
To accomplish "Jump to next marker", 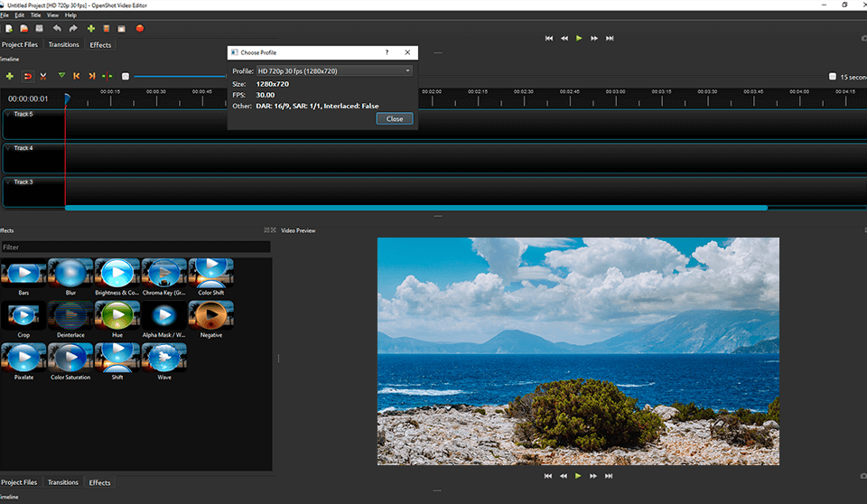I will pyautogui.click(x=92, y=77).
